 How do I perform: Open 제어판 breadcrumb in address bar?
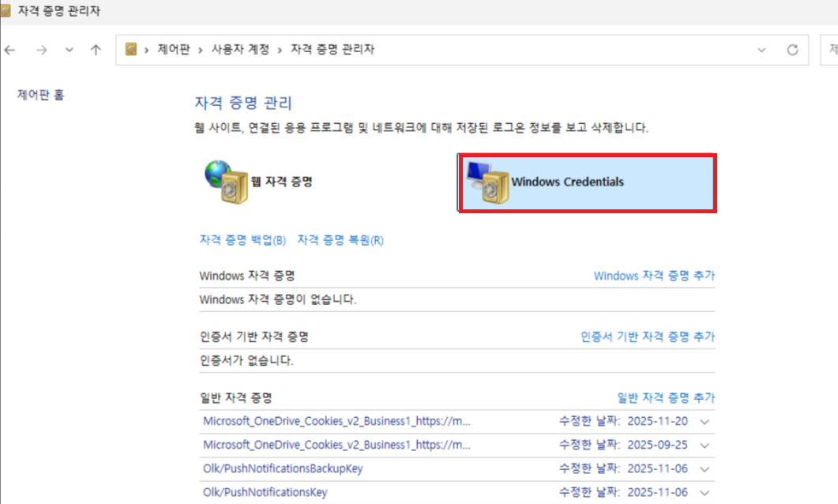tap(174, 50)
